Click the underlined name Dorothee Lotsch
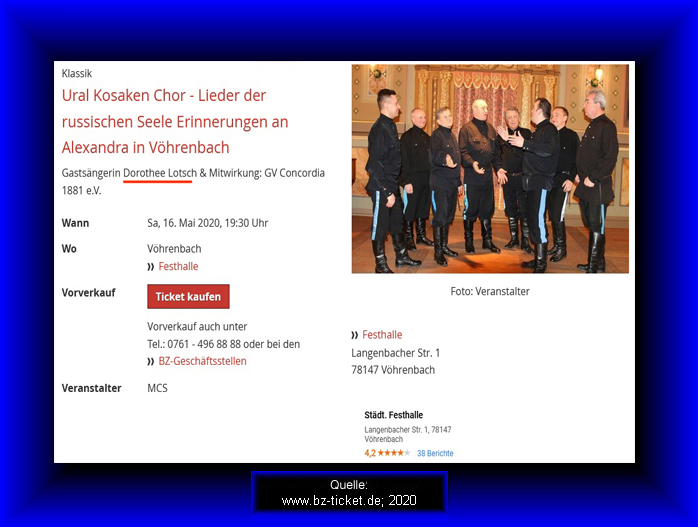Screen dimensions: 698x527 click(160, 173)
